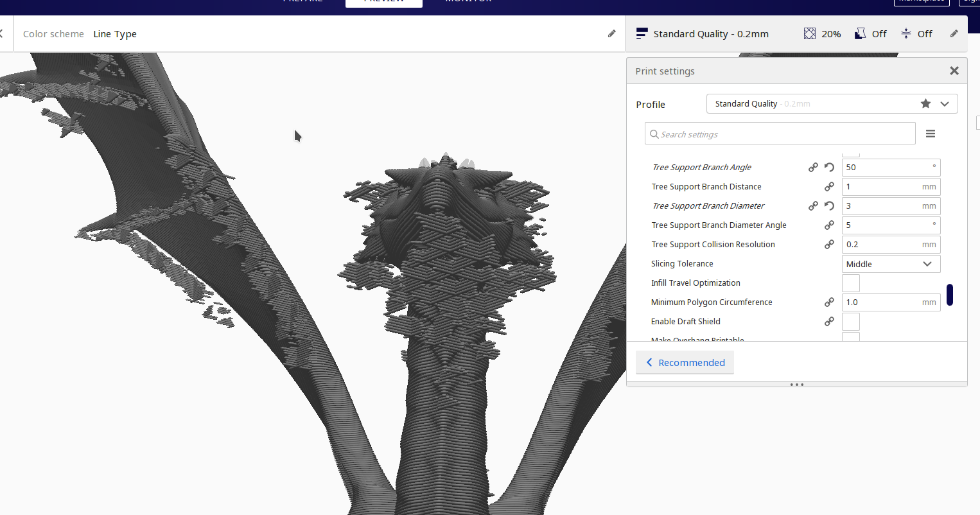Click the three-dot resize handle below the settings panel
Image resolution: width=980 pixels, height=515 pixels.
coord(797,385)
